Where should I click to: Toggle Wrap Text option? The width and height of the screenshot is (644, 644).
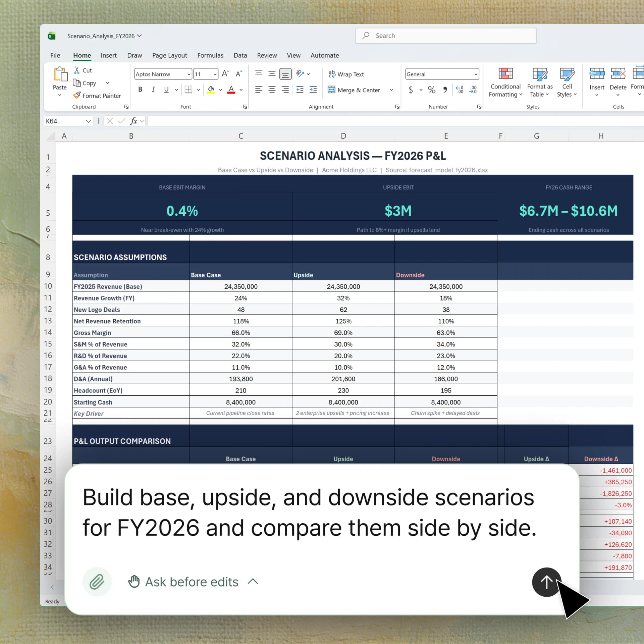click(x=346, y=74)
